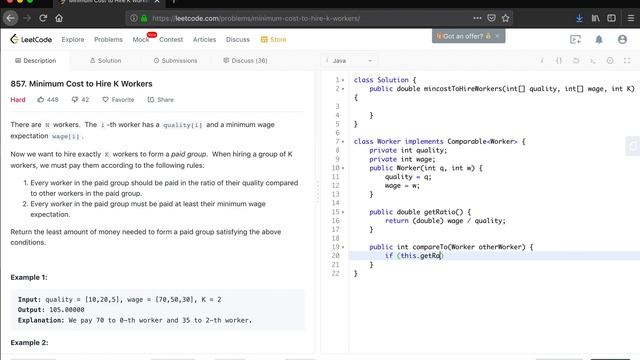Open the Submissions tab
Screen dimensions: 640x360
coord(176,60)
